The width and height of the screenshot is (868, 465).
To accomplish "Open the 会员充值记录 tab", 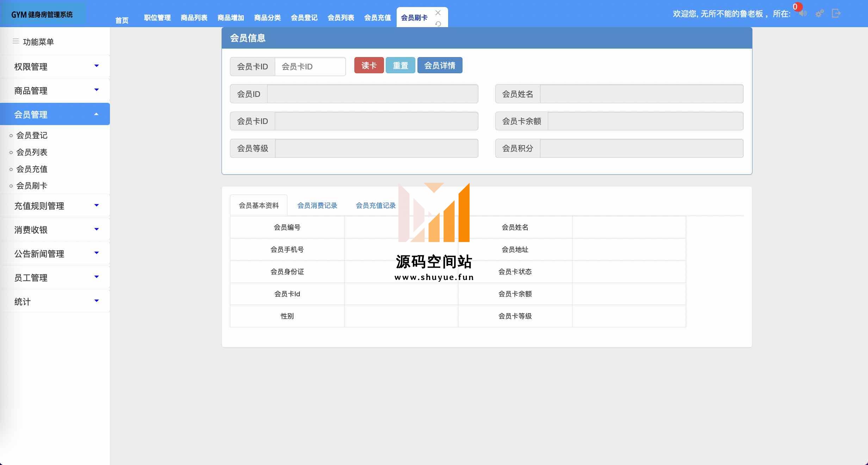I will click(x=376, y=205).
